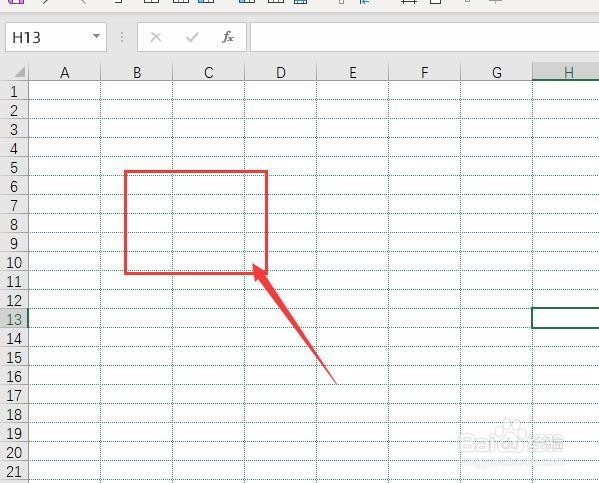Image resolution: width=599 pixels, height=483 pixels.
Task: Select row 4 header
Action: 14,147
